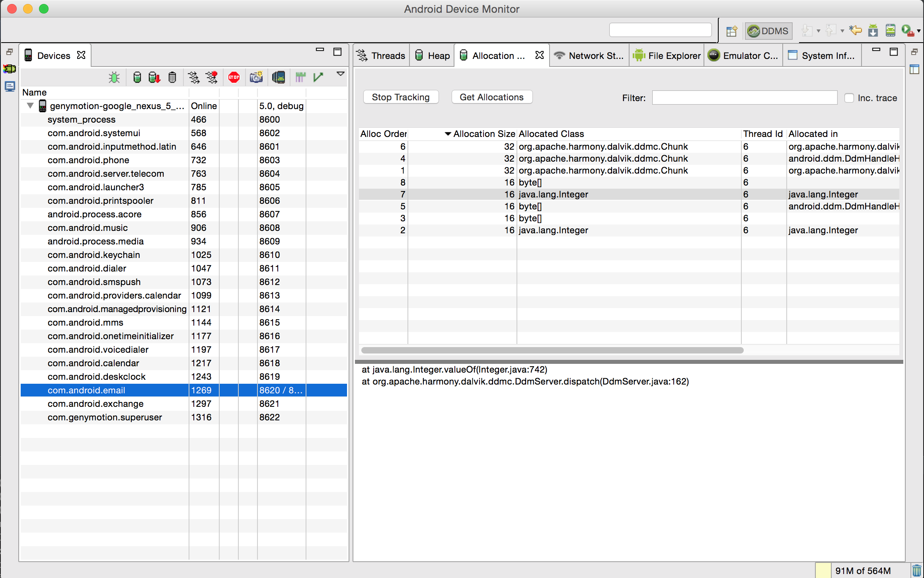Viewport: 924px width, 578px height.
Task: Click the yellow back arrow toolbar icon
Action: click(x=855, y=31)
